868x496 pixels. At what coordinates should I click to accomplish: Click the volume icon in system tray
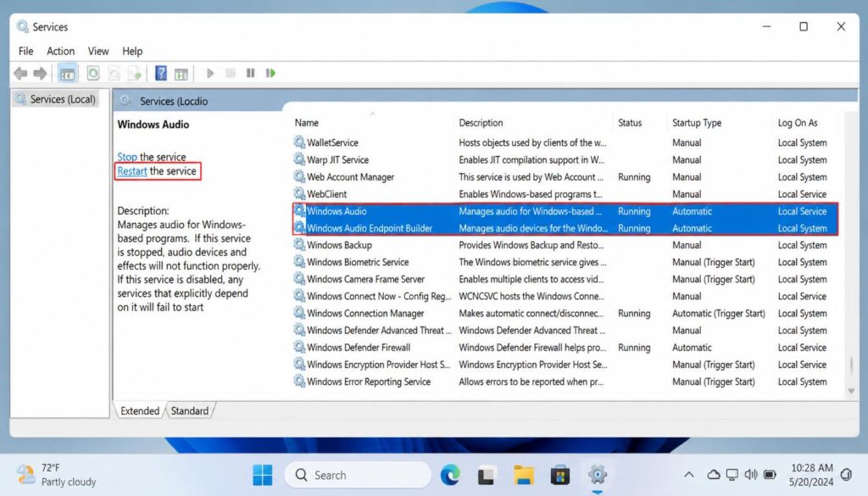[x=751, y=475]
